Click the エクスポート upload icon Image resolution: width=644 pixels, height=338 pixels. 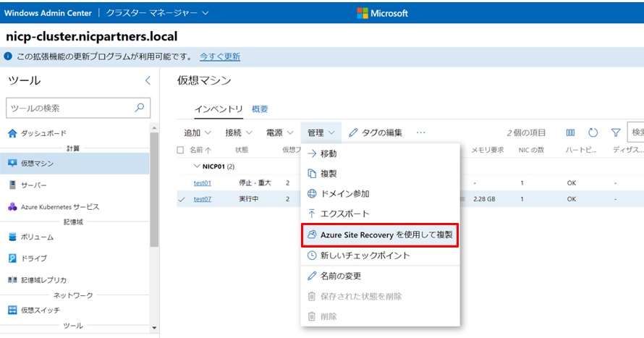(312, 214)
